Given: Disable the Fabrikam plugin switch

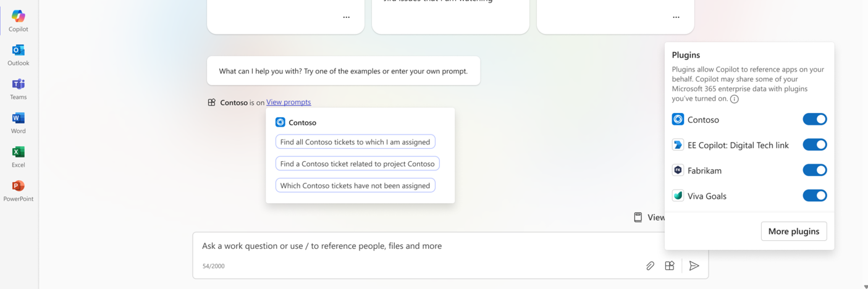Looking at the screenshot, I should click(x=815, y=170).
